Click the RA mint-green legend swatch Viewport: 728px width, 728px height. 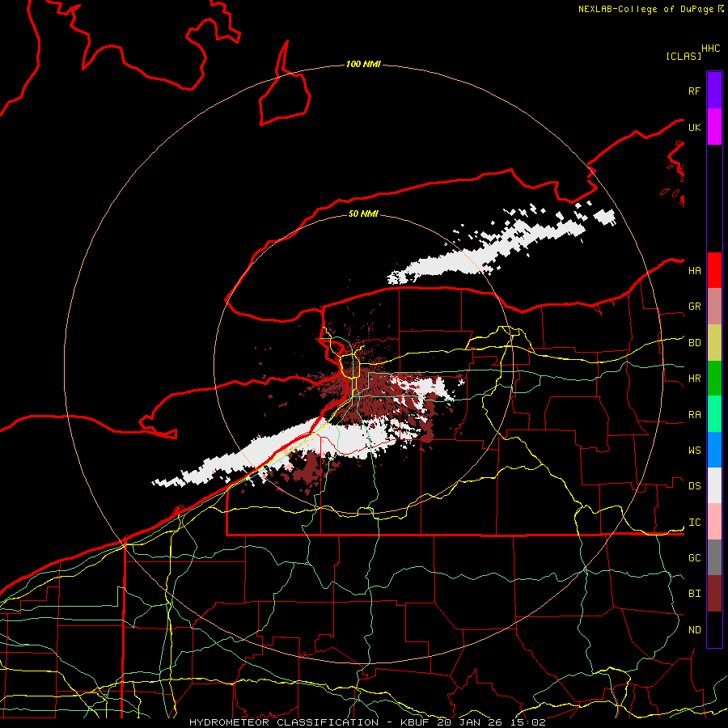[714, 414]
